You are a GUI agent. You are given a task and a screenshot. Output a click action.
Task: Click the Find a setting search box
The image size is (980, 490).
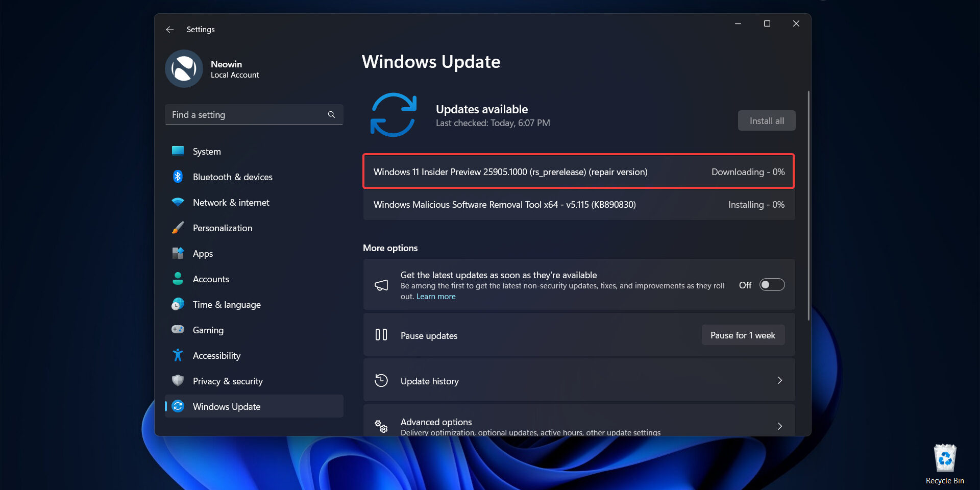[x=254, y=115]
